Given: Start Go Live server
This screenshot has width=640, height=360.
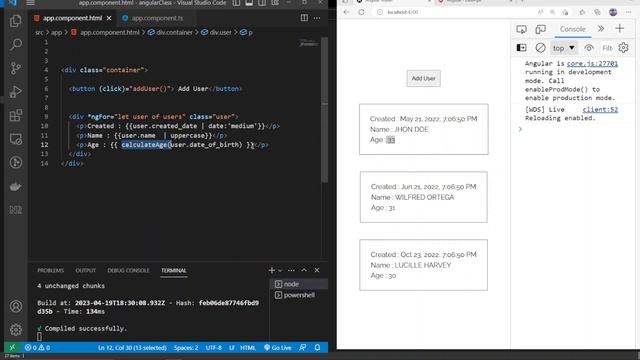Looking at the screenshot, I should (x=278, y=348).
